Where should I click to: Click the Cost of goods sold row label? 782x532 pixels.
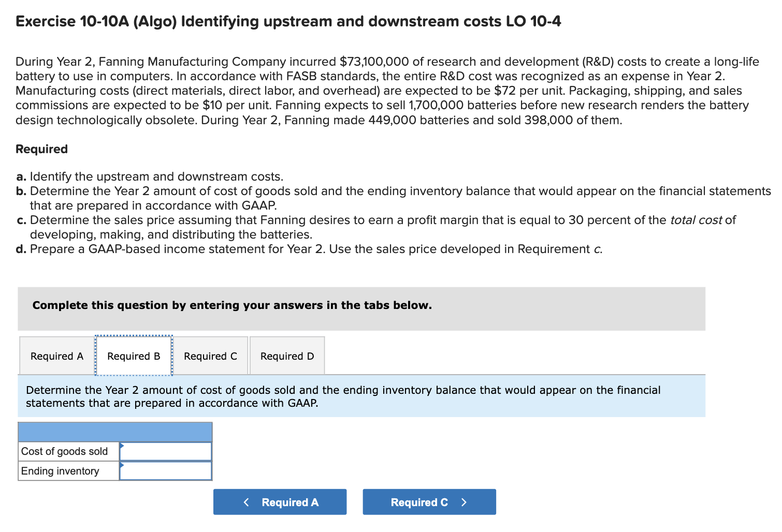click(x=64, y=451)
